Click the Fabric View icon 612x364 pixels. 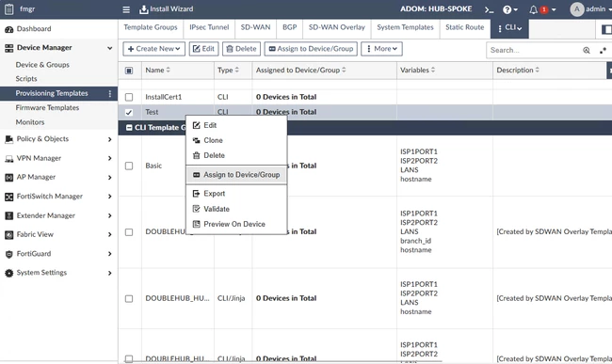tap(8, 234)
